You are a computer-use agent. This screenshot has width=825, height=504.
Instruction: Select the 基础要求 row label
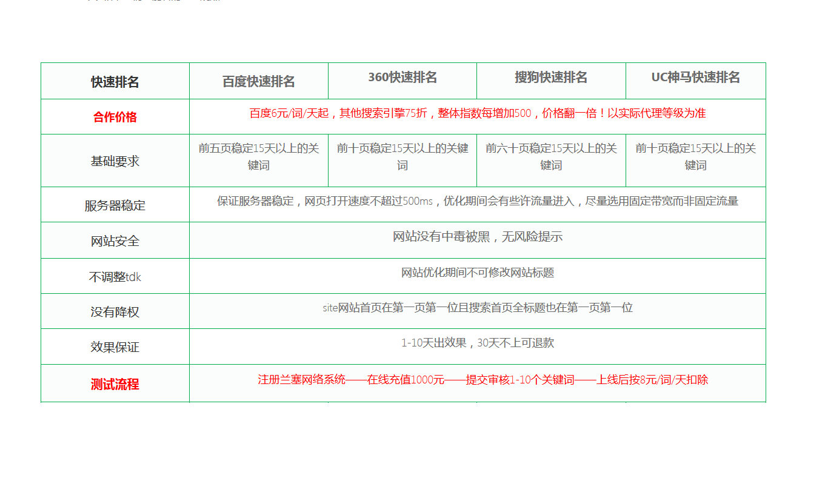coord(115,161)
